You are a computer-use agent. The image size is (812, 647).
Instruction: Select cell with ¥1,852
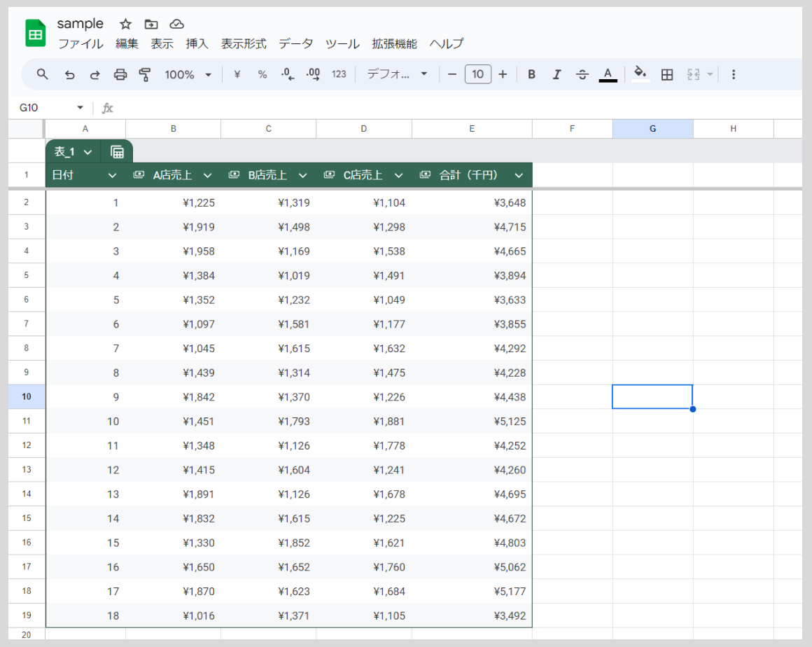pos(269,543)
